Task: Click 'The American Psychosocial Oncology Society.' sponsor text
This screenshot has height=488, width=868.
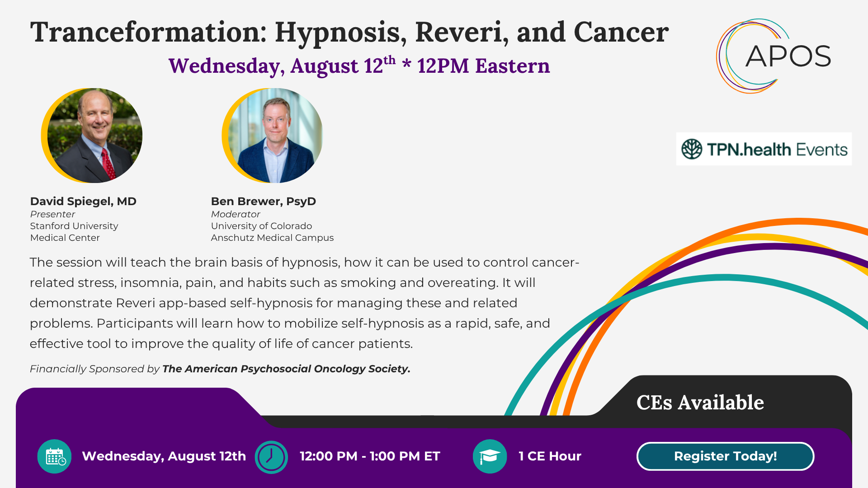Action: 286,369
